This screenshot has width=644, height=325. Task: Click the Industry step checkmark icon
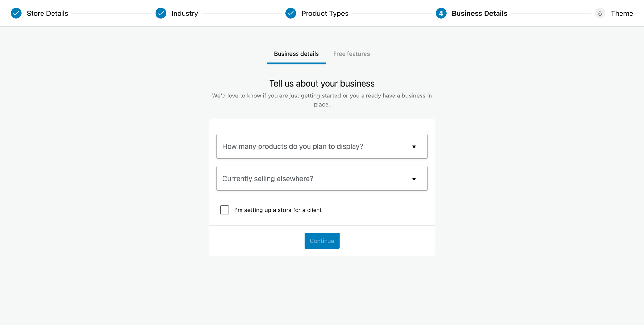(x=161, y=13)
